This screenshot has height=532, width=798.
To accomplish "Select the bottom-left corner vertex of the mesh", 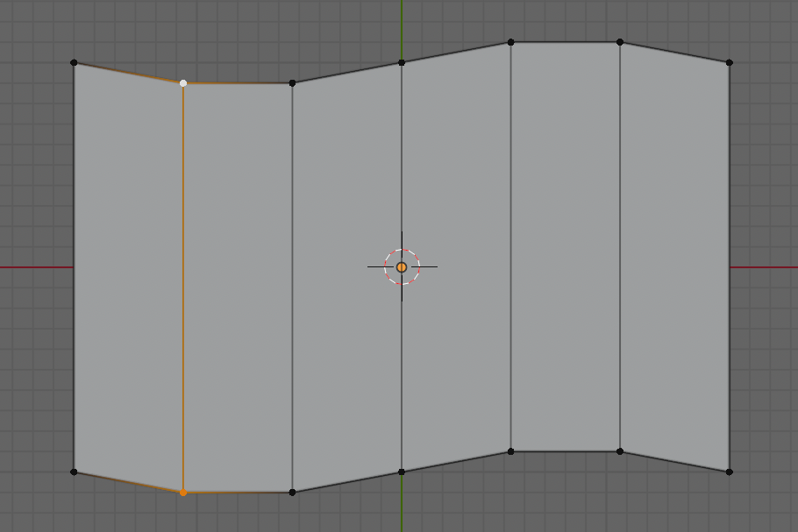I will point(74,472).
